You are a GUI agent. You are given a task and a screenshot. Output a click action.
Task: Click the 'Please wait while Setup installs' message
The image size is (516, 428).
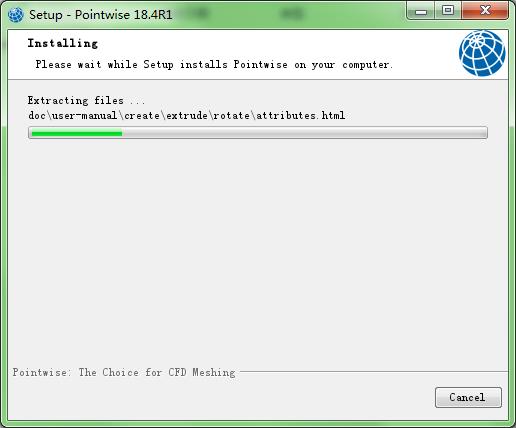point(131,64)
